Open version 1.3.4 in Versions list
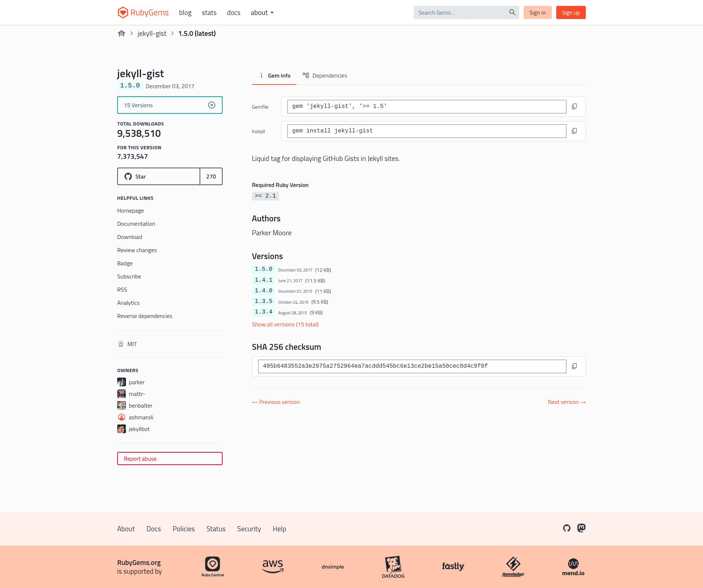The width and height of the screenshot is (703, 588). pos(264,312)
